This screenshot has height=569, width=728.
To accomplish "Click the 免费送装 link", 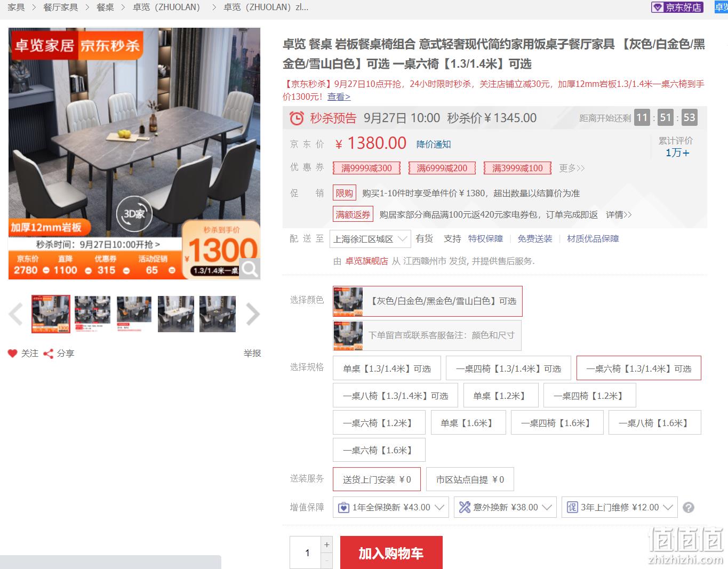I will [x=535, y=238].
